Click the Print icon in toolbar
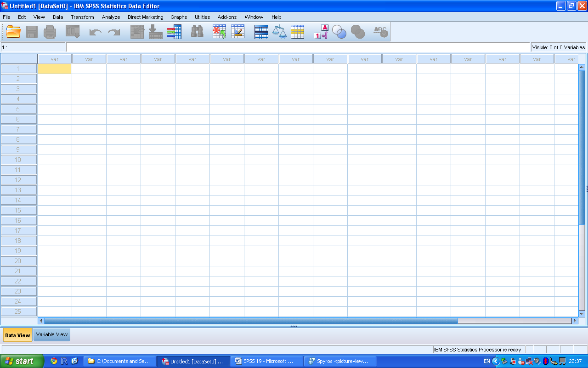588x368 pixels. pos(50,32)
